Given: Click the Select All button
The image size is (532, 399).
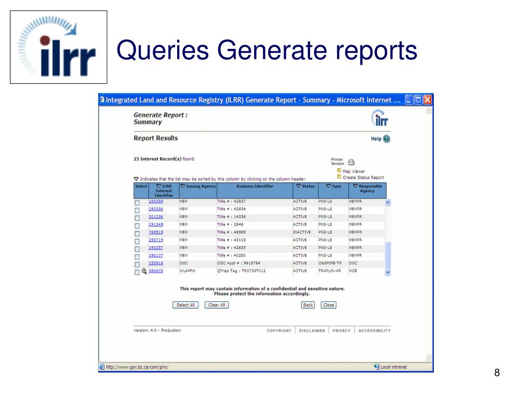Looking at the screenshot, I should [185, 305].
